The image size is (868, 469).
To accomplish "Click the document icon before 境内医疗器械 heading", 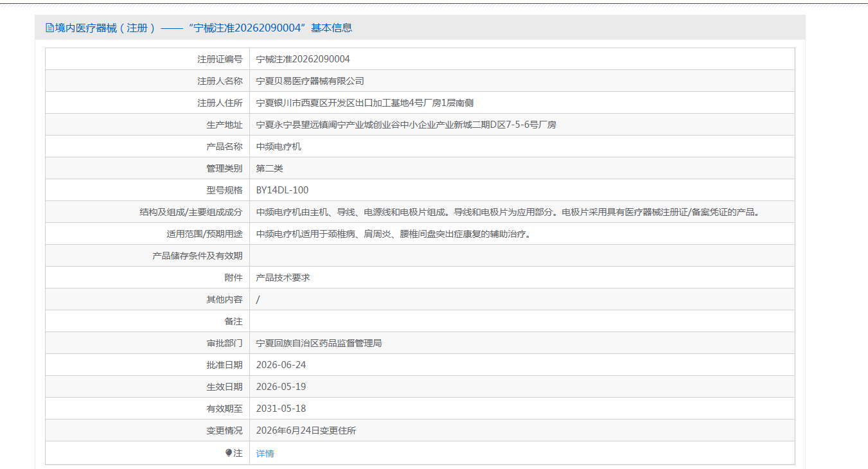I will click(49, 28).
